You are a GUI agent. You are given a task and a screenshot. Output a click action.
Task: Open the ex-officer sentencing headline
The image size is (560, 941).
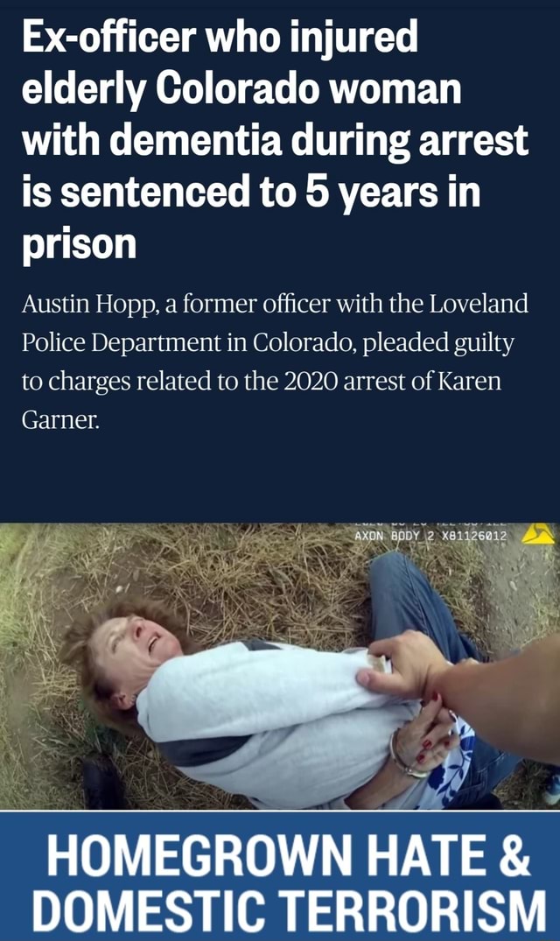[x=276, y=140]
